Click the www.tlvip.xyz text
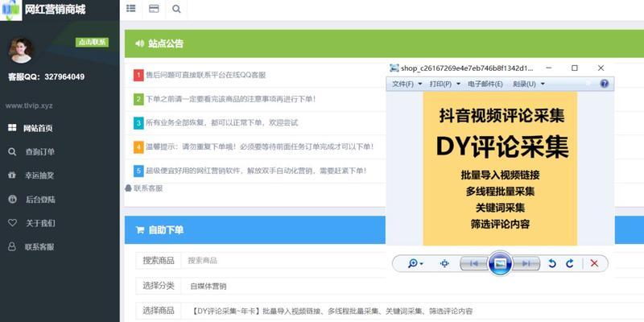 pos(29,106)
